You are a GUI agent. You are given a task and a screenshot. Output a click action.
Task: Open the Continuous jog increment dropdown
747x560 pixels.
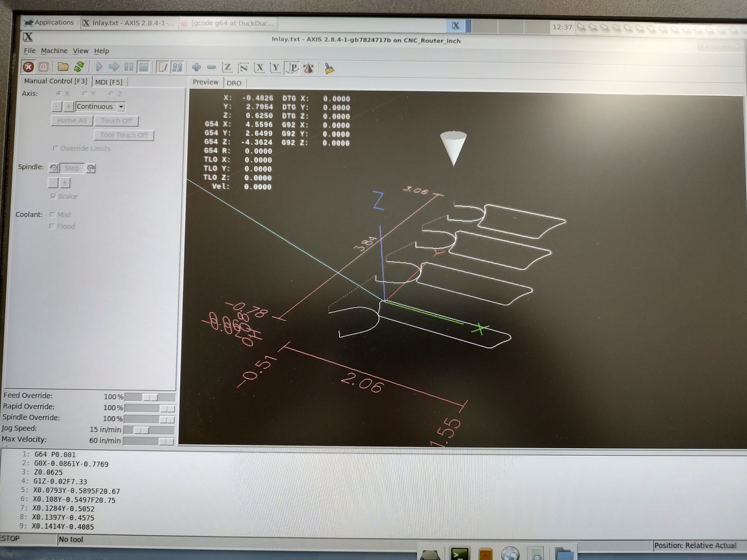pos(121,107)
